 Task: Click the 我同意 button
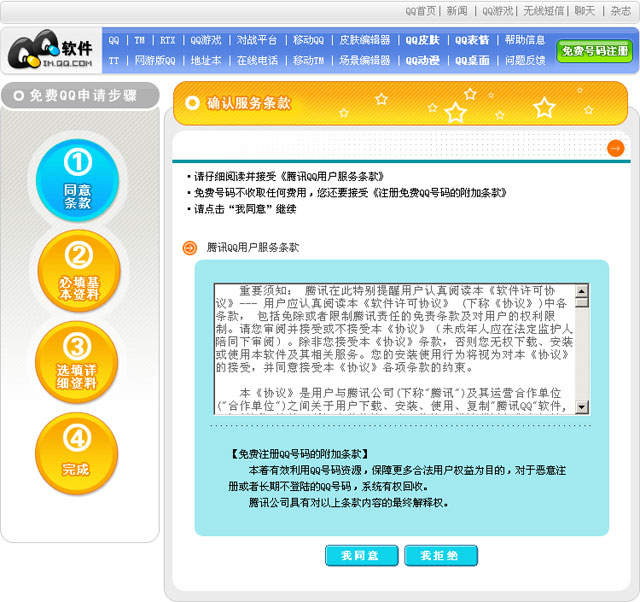[361, 555]
